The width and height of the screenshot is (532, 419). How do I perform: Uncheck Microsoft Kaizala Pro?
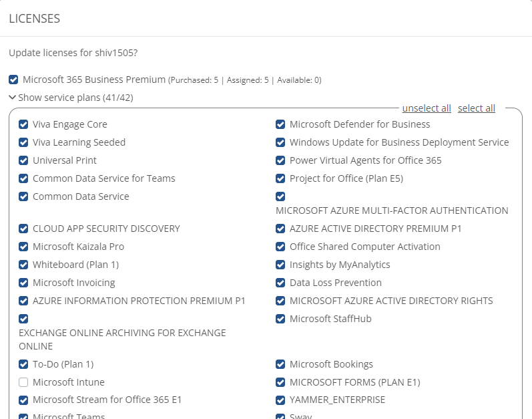[x=23, y=247]
